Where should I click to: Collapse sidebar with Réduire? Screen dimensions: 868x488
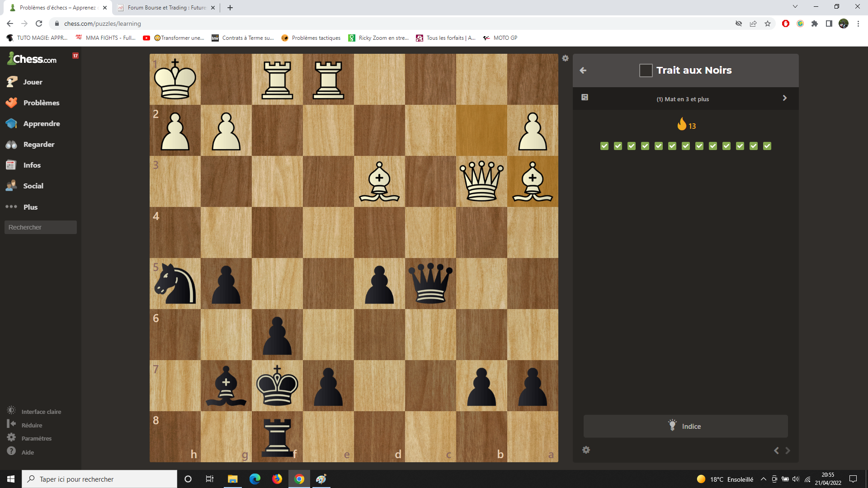[x=31, y=425]
